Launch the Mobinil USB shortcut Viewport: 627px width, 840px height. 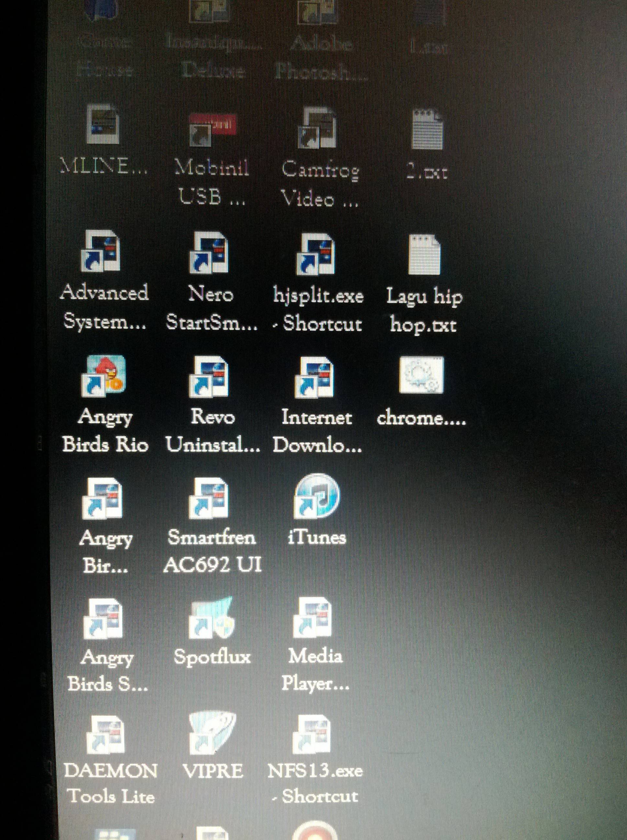click(212, 130)
